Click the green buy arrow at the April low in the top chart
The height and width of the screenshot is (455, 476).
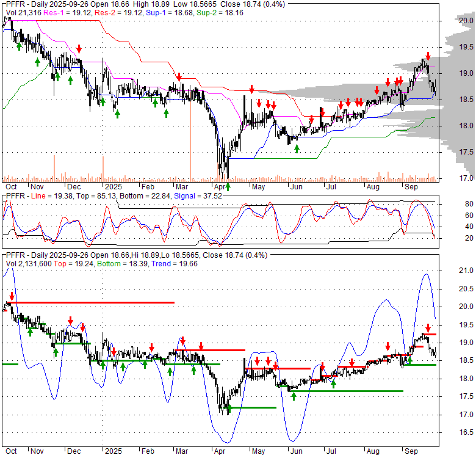228,187
